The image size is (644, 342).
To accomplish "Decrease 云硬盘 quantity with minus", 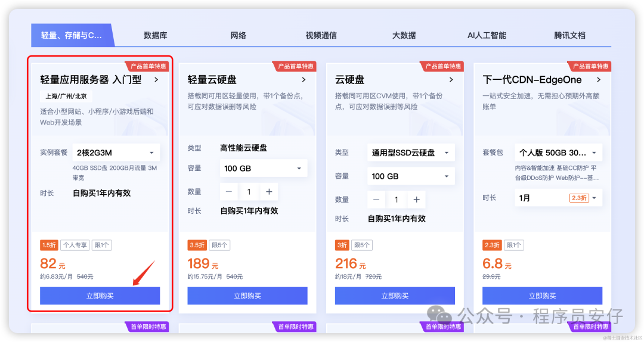I will coord(376,200).
